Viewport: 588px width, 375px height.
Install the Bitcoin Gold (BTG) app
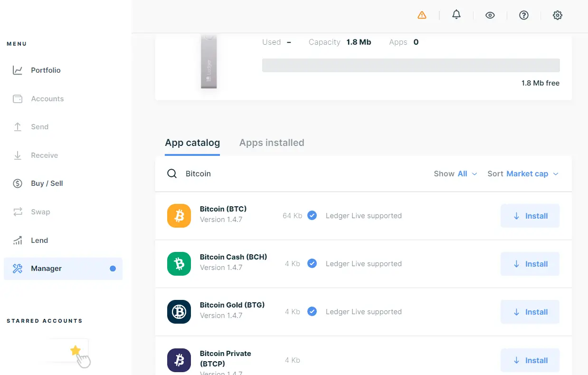[x=530, y=312]
